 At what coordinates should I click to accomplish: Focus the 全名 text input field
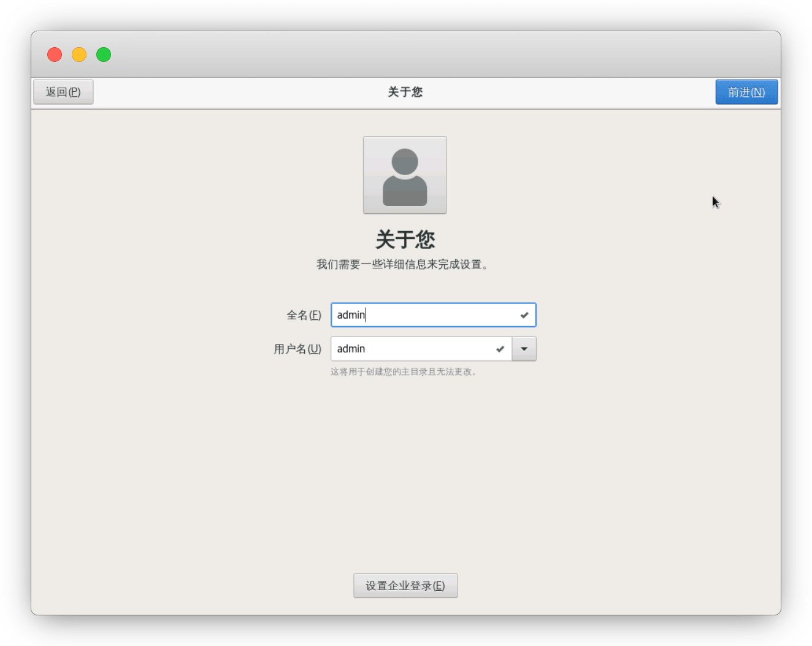tap(423, 315)
